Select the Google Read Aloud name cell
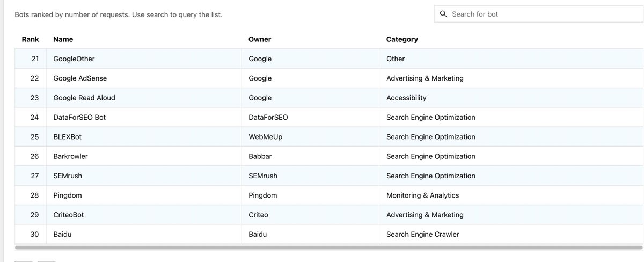 click(144, 98)
